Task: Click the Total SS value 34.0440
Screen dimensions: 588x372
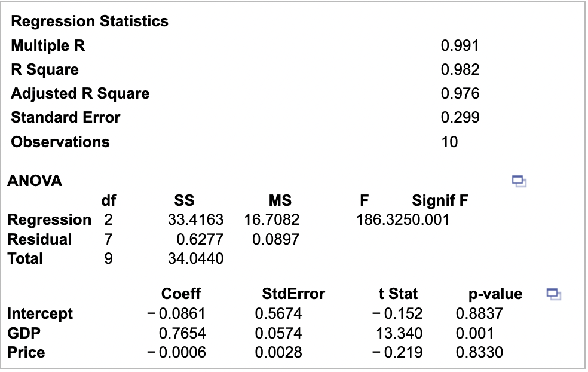Action: click(x=196, y=258)
